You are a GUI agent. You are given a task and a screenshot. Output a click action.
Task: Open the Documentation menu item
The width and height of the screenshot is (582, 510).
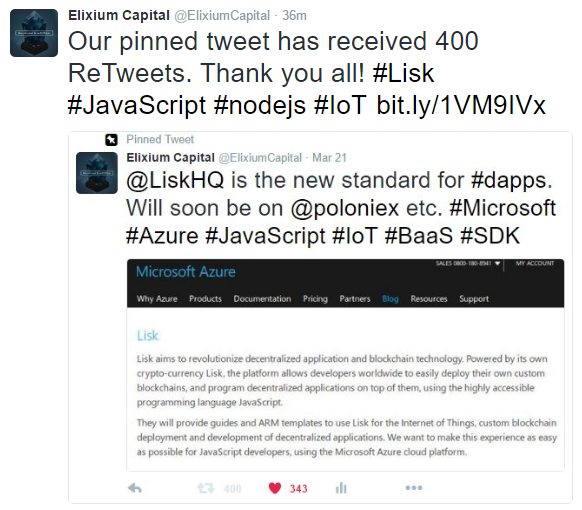(x=262, y=299)
